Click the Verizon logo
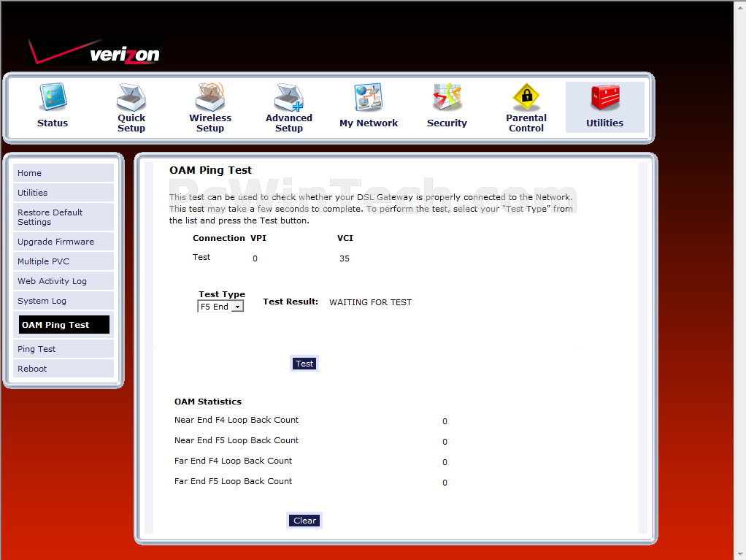 94,51
